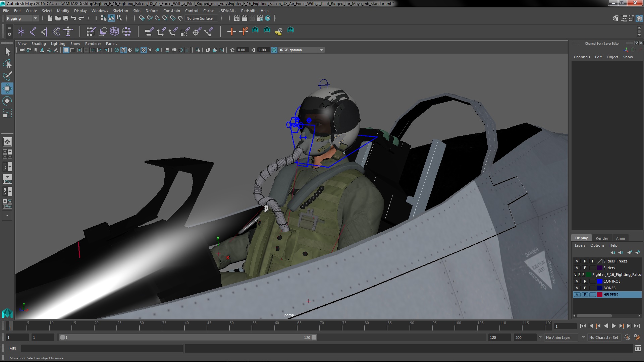Click the playback range slider bar

tap(188, 338)
